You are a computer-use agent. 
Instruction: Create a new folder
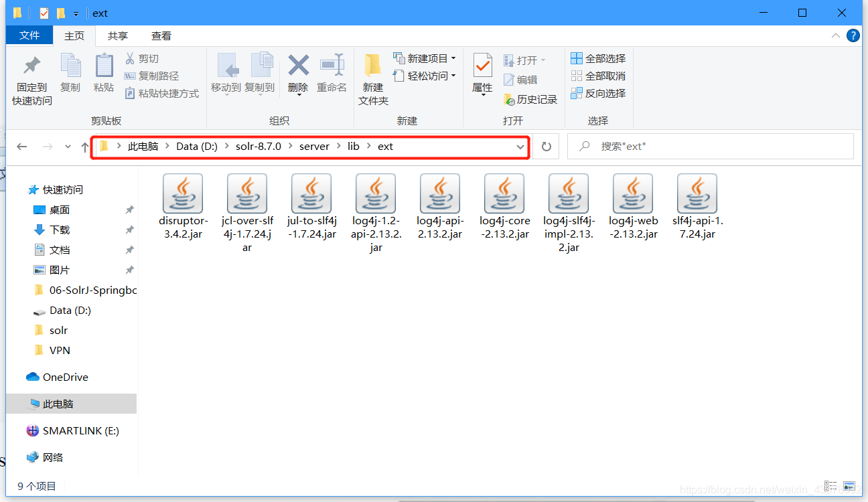click(x=373, y=80)
